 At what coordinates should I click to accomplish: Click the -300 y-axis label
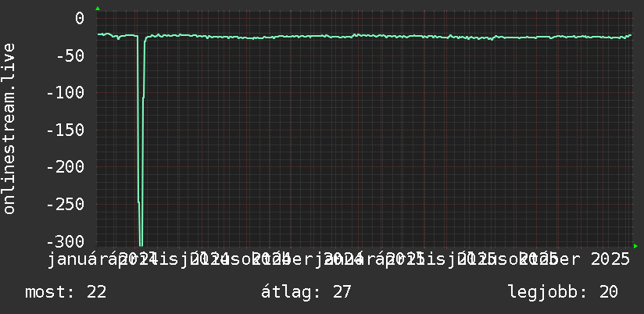click(66, 241)
